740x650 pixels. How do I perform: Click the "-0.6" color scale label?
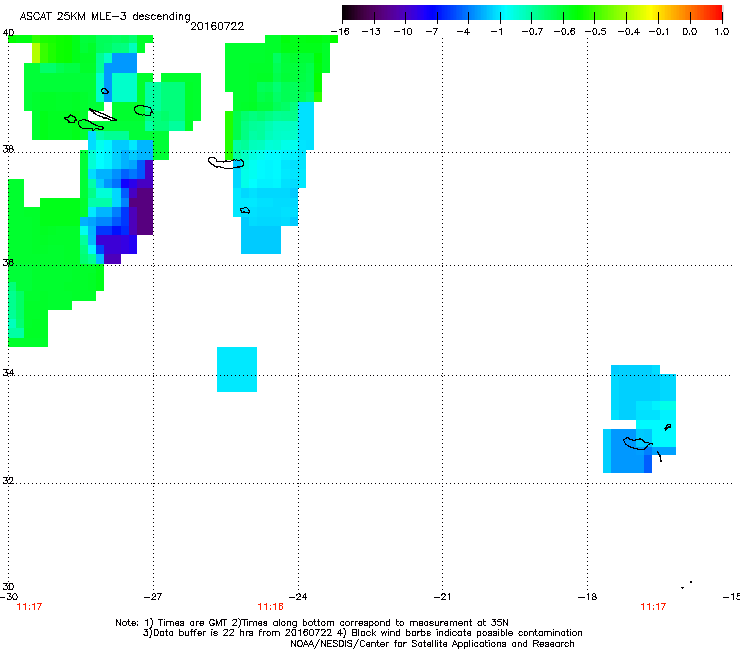pos(564,32)
